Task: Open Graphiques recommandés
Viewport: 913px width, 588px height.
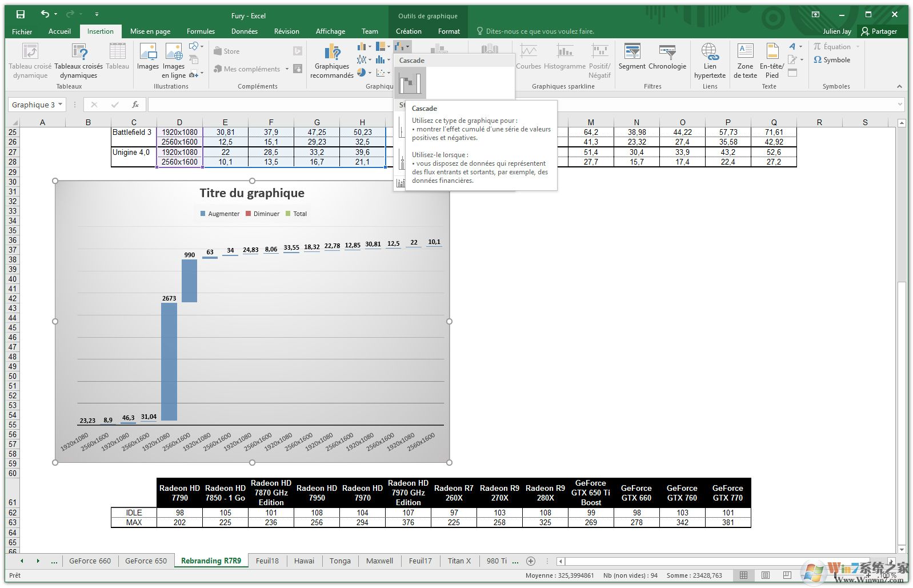Action: tap(332, 62)
